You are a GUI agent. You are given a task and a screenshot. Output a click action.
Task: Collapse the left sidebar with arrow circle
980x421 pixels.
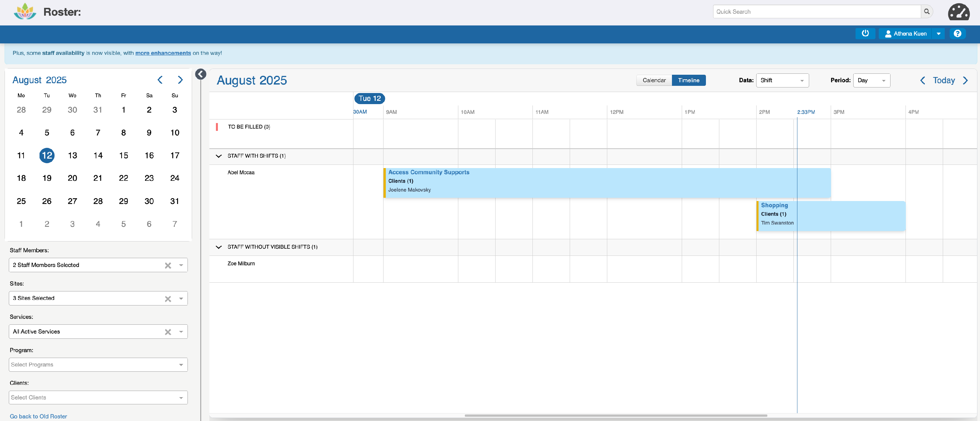point(201,74)
